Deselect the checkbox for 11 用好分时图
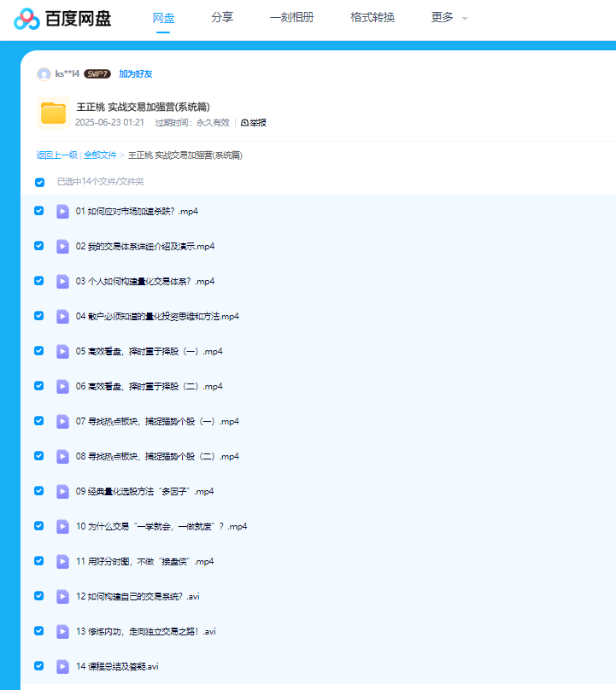Screen dimensions: 616x690 click(x=39, y=561)
